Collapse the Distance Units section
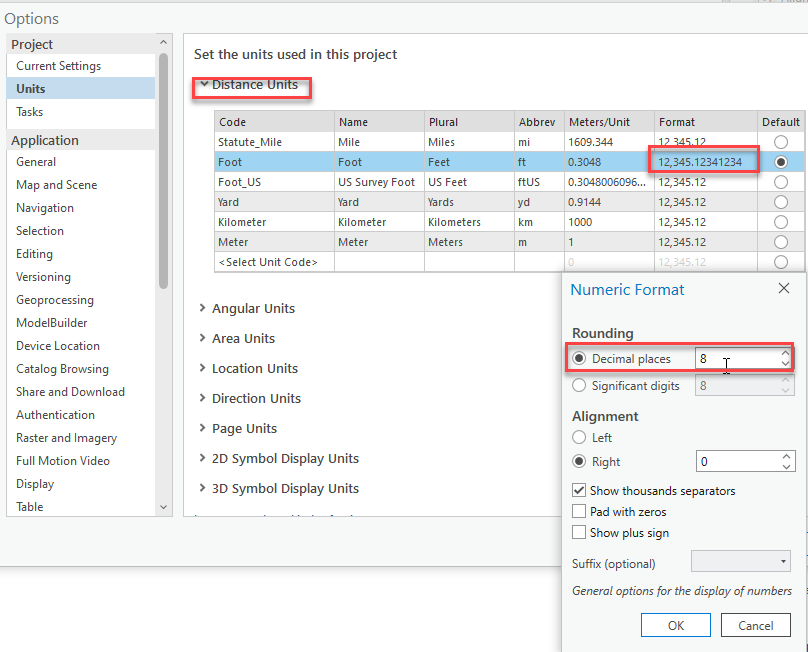 pos(204,85)
